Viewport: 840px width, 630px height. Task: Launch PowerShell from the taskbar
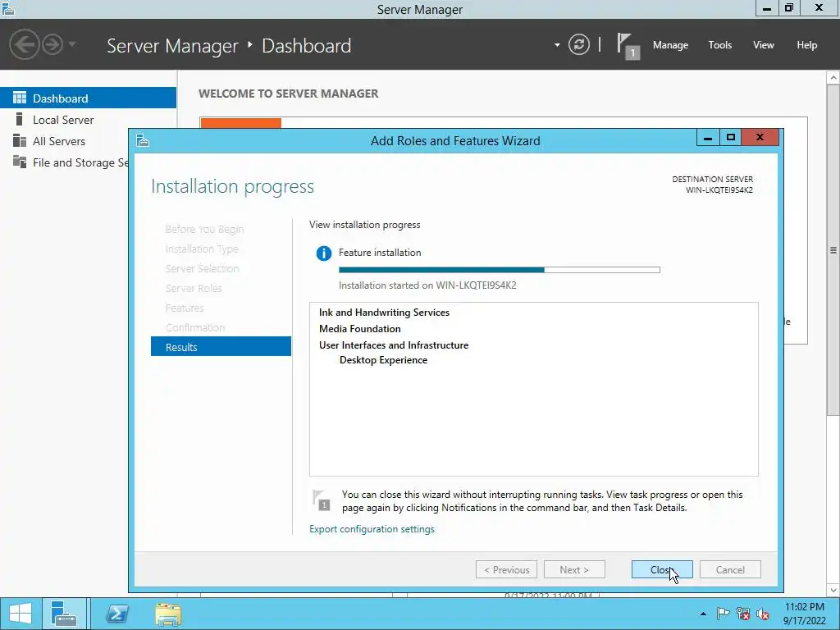[117, 614]
